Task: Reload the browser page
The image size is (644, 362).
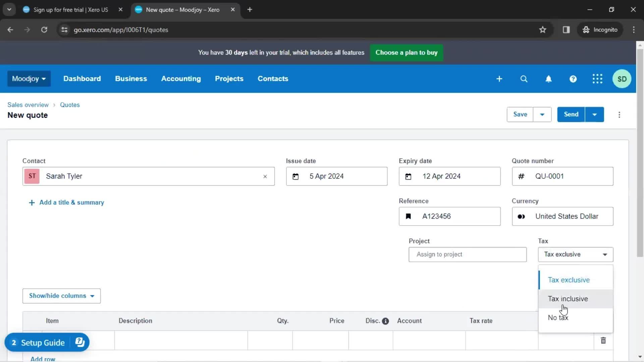Action: 44,30
